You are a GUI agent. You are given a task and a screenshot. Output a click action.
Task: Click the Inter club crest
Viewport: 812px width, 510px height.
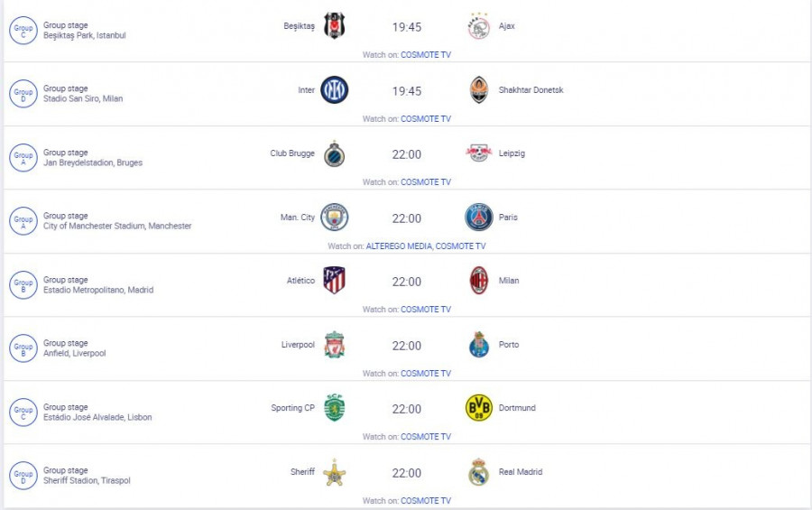pyautogui.click(x=335, y=90)
